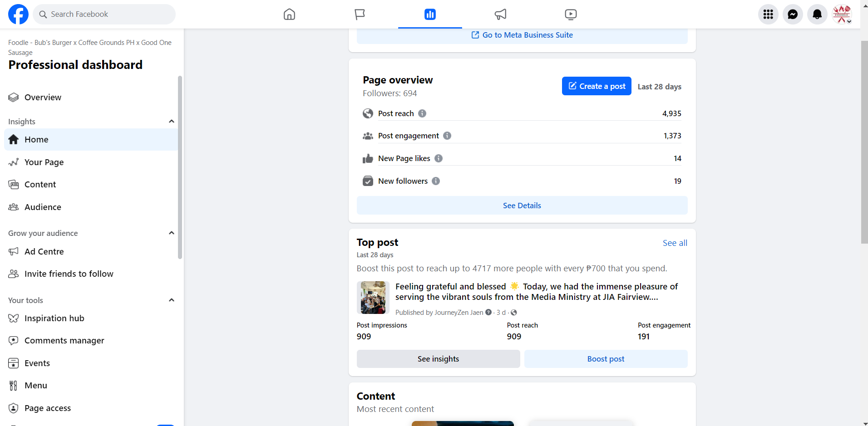
Task: Click the Create a post button
Action: pos(597,86)
